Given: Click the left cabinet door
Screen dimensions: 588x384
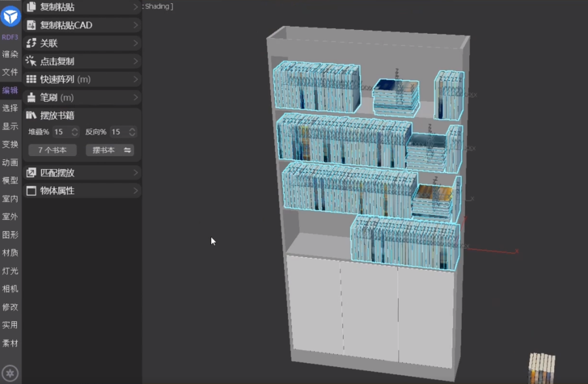Looking at the screenshot, I should coord(315,304).
